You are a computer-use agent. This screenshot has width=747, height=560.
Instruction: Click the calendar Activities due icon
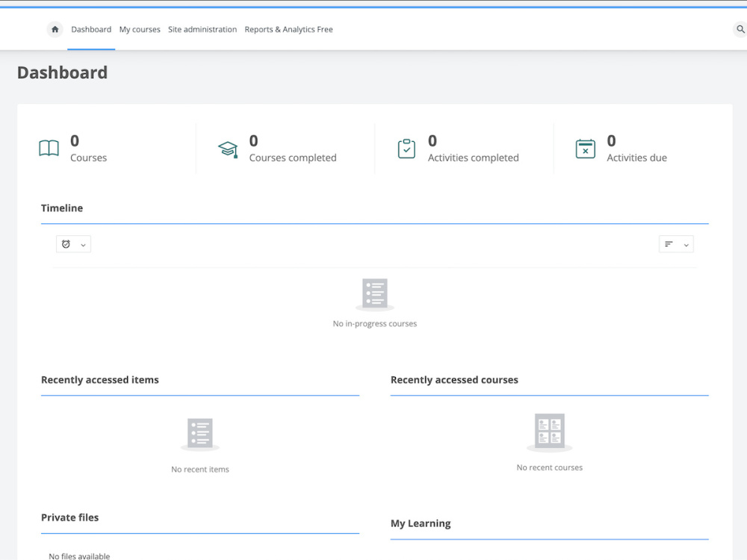[x=585, y=149]
